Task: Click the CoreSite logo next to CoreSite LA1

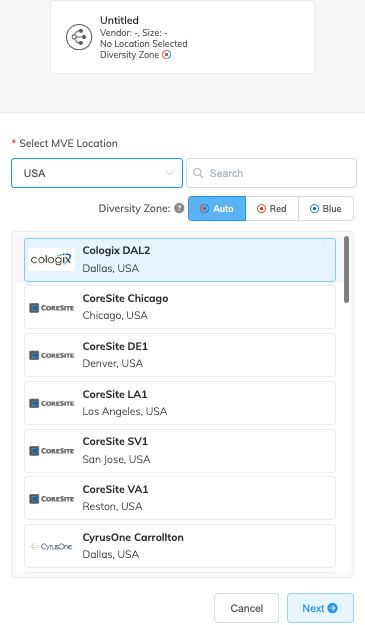Action: 51,403
